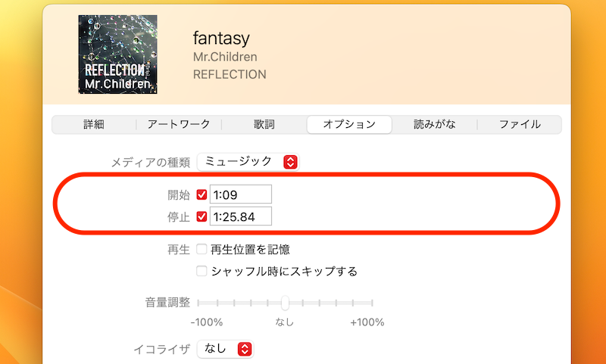
Task: Click the album name REFLECTION in the header
Action: tap(230, 75)
